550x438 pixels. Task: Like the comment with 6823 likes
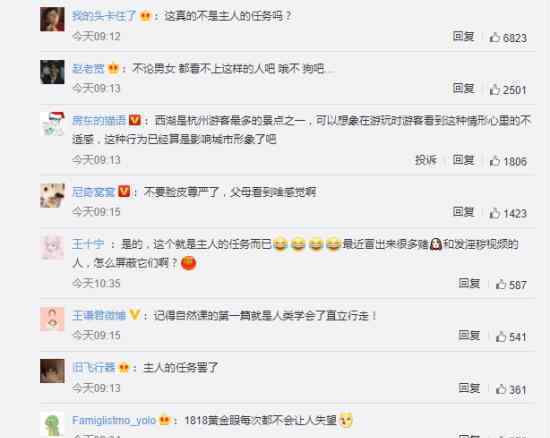[x=495, y=37]
